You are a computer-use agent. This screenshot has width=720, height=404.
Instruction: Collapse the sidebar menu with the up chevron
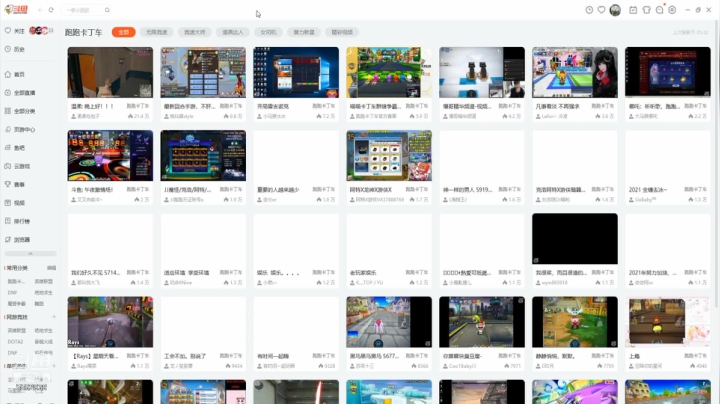(30, 253)
